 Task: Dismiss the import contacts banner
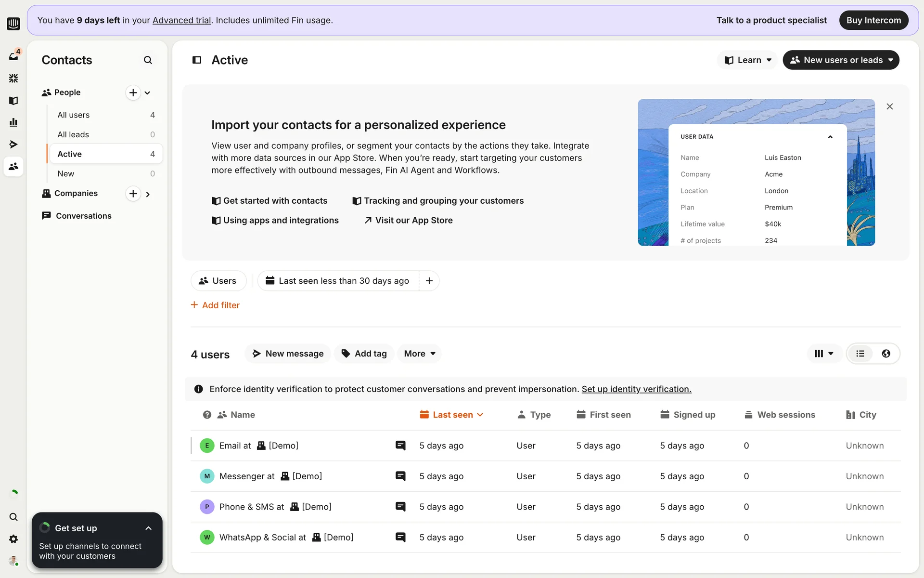pos(889,106)
